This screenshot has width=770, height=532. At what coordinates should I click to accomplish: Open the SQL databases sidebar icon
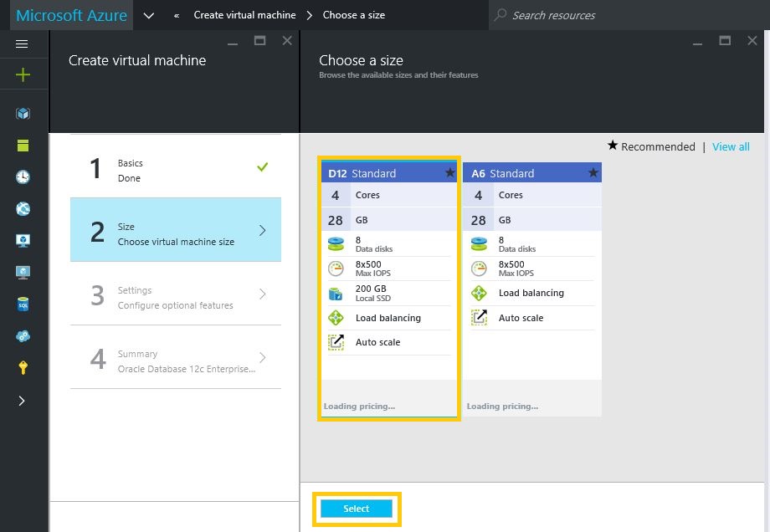tap(23, 304)
